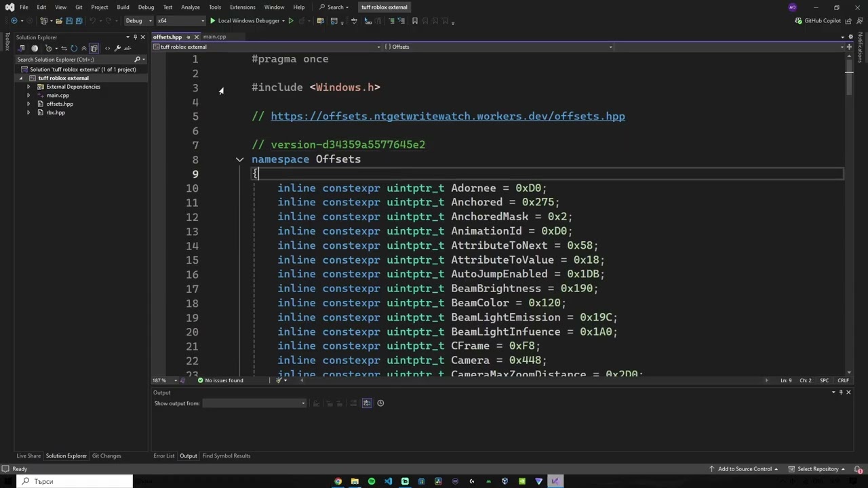Click the Output panel clock timestamp icon
The image size is (868, 488).
(x=380, y=403)
